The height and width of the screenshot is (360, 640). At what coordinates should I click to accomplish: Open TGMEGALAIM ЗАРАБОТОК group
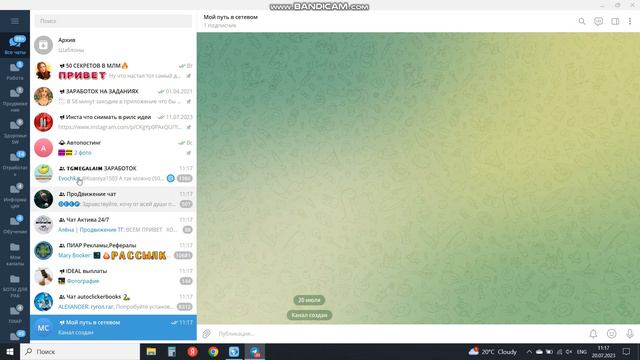tap(113, 173)
